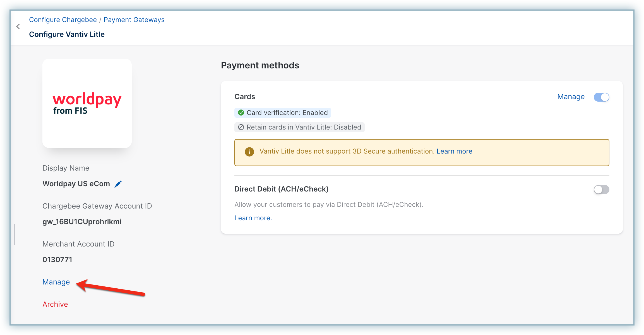644x335 pixels.
Task: Edit display name with pencil icon
Action: [x=118, y=184]
